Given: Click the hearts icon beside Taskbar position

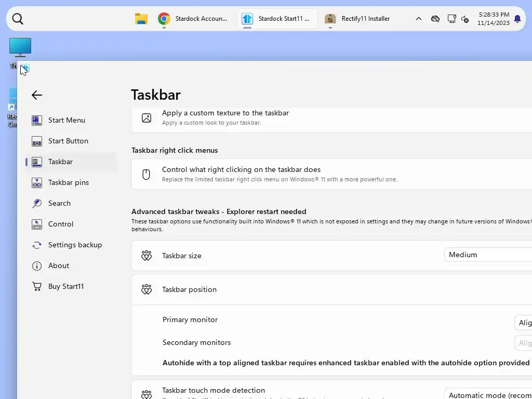Looking at the screenshot, I should [146, 289].
